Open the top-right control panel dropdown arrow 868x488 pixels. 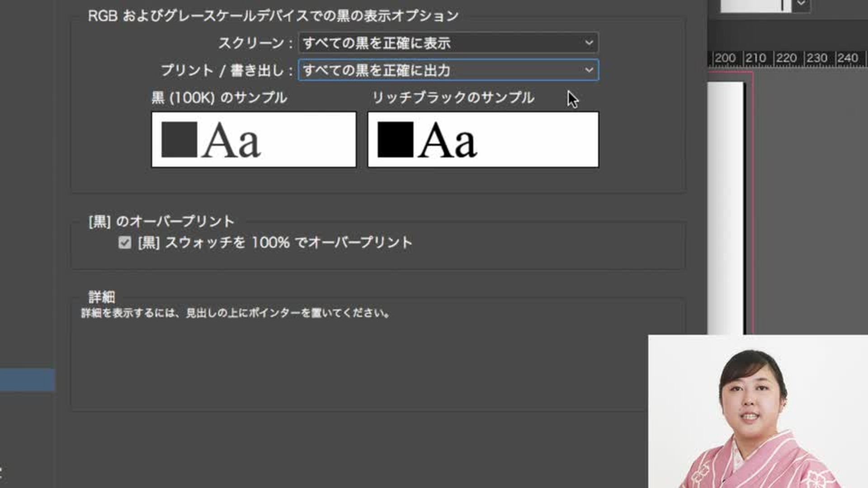tap(801, 4)
